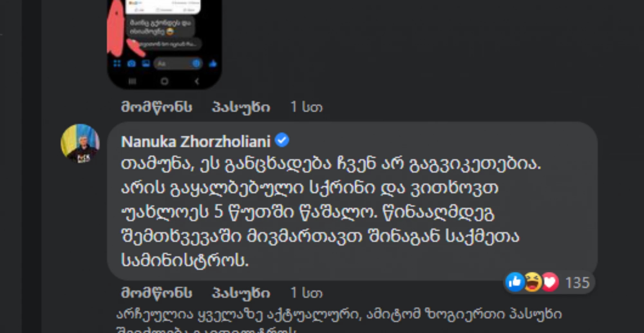Click the gallery picture icon in the phone screenshot
Screen dimensions: 644x333
click(146, 63)
